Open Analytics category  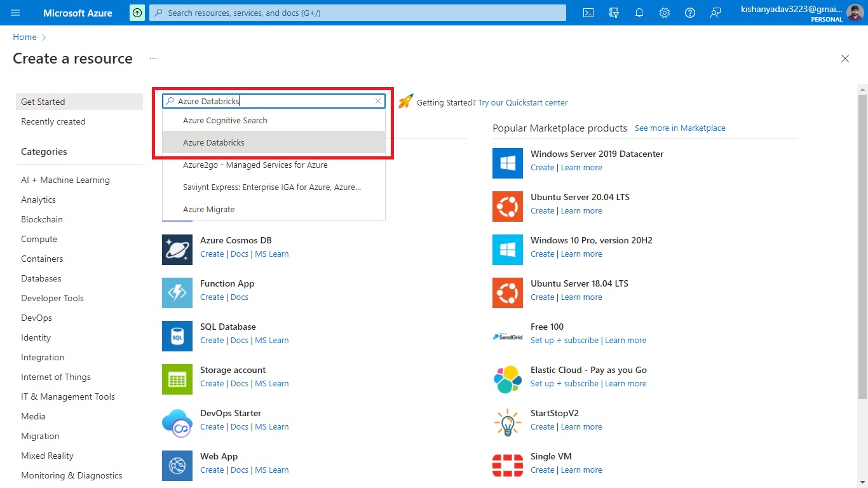[x=38, y=200]
